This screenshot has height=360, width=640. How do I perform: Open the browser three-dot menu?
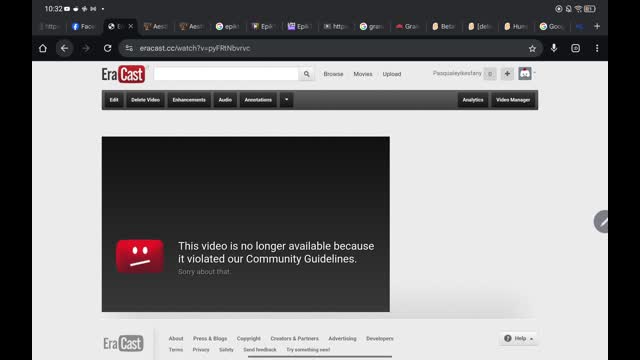[597, 48]
